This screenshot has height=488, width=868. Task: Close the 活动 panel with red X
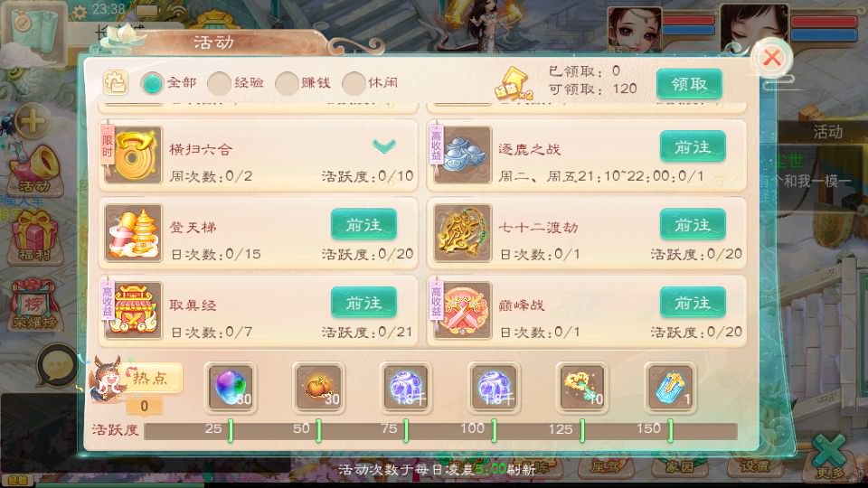coord(771,58)
